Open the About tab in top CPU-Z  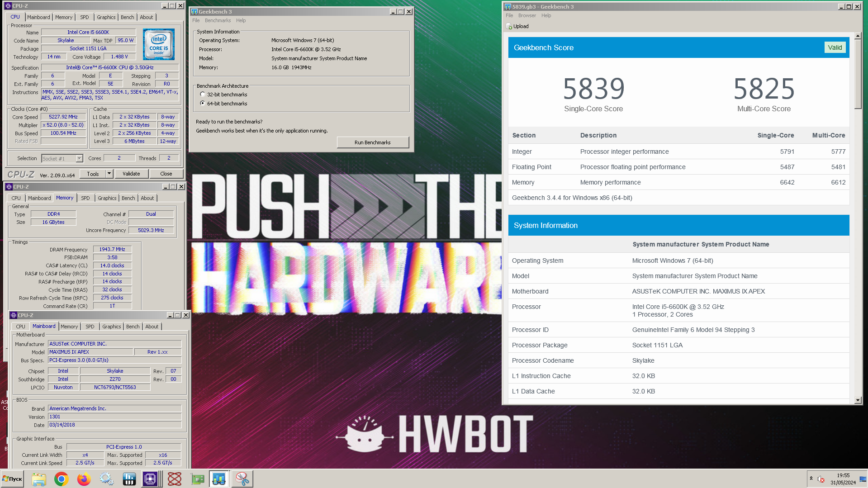click(147, 17)
